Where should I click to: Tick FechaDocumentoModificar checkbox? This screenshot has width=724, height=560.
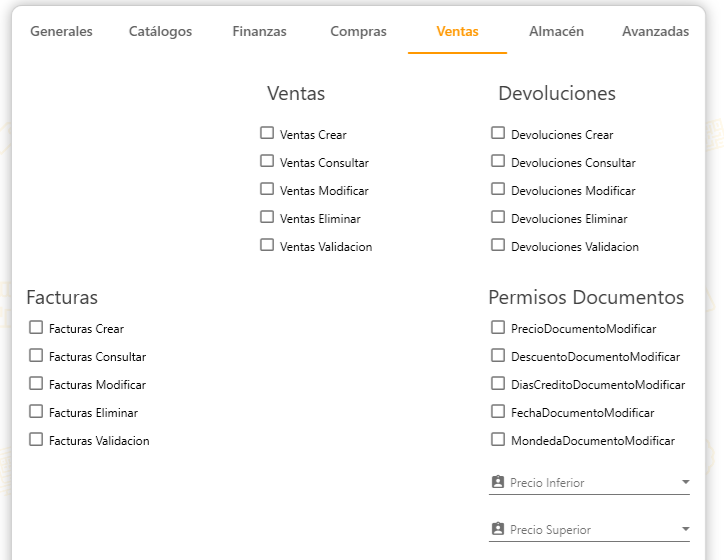tap(498, 411)
